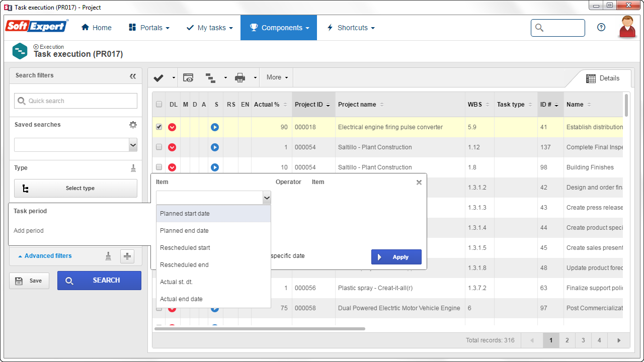Click the Save search button
The width and height of the screenshot is (644, 362).
tap(29, 281)
